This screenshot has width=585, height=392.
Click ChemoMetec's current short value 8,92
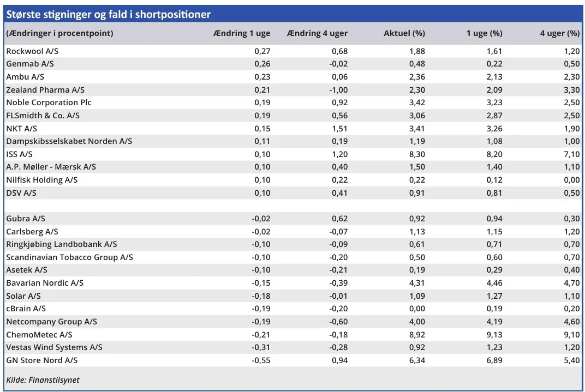[415, 335]
